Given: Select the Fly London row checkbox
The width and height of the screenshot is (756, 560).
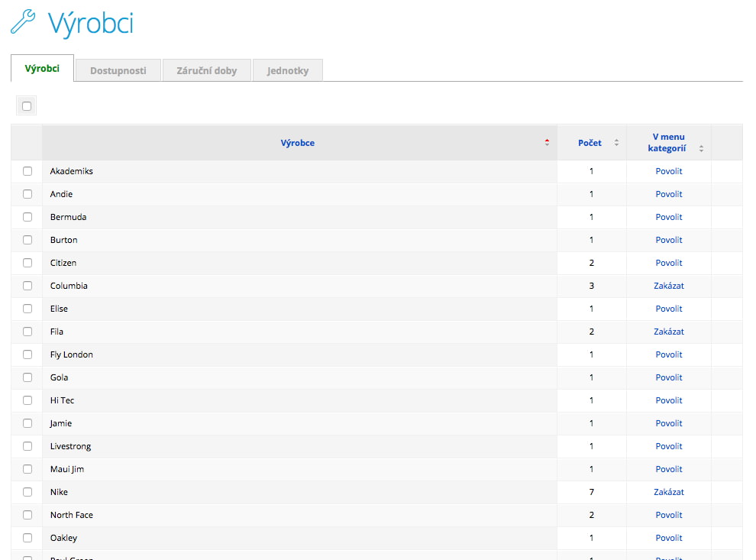Looking at the screenshot, I should point(27,354).
